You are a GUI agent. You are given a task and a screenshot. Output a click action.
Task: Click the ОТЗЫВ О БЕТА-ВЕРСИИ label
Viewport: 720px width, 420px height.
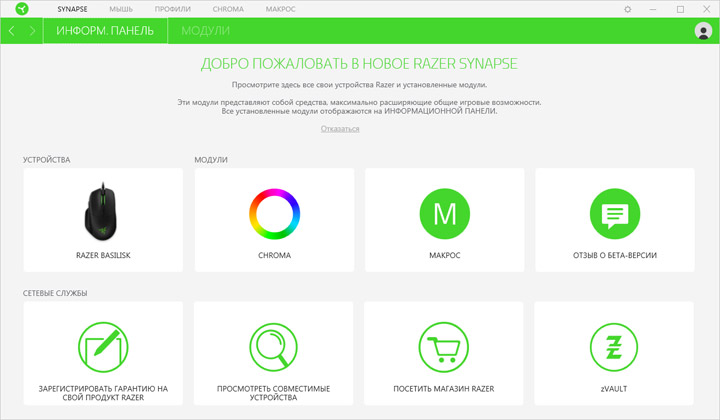615,255
